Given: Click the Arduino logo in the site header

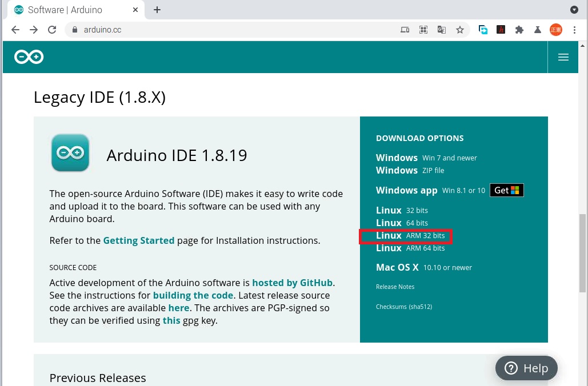Looking at the screenshot, I should [x=29, y=57].
